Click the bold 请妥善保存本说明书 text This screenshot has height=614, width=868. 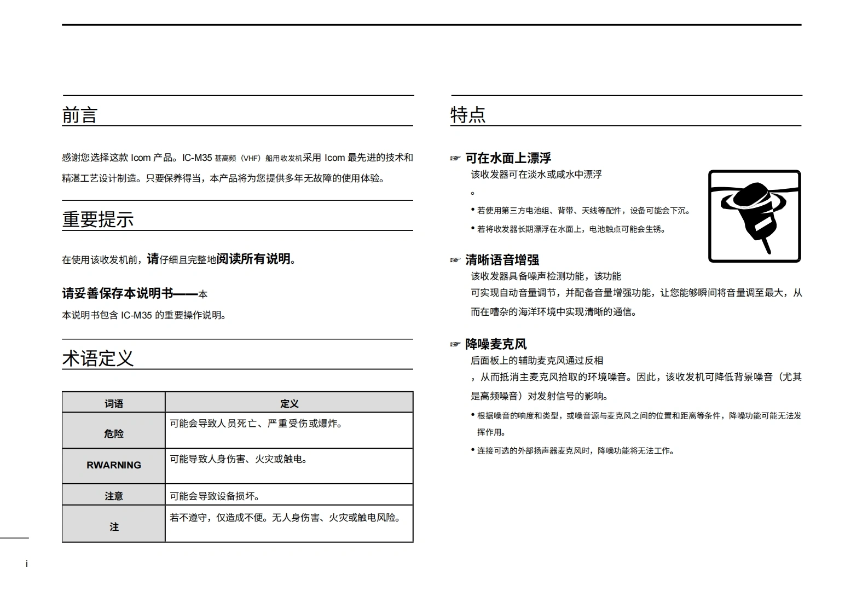click(118, 293)
